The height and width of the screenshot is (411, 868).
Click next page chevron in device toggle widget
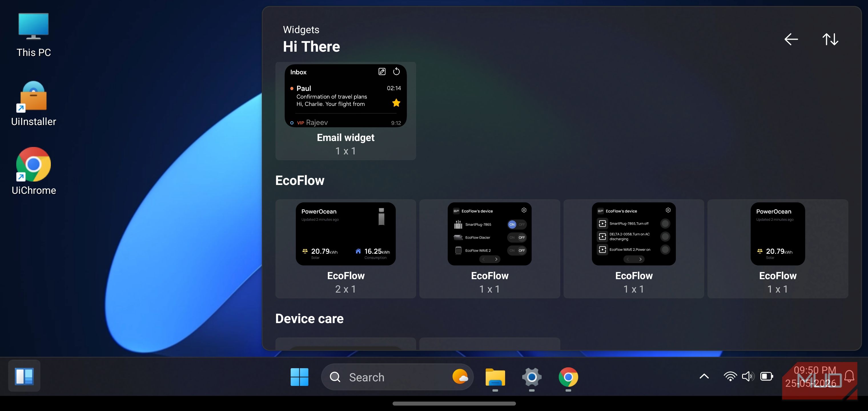(496, 259)
